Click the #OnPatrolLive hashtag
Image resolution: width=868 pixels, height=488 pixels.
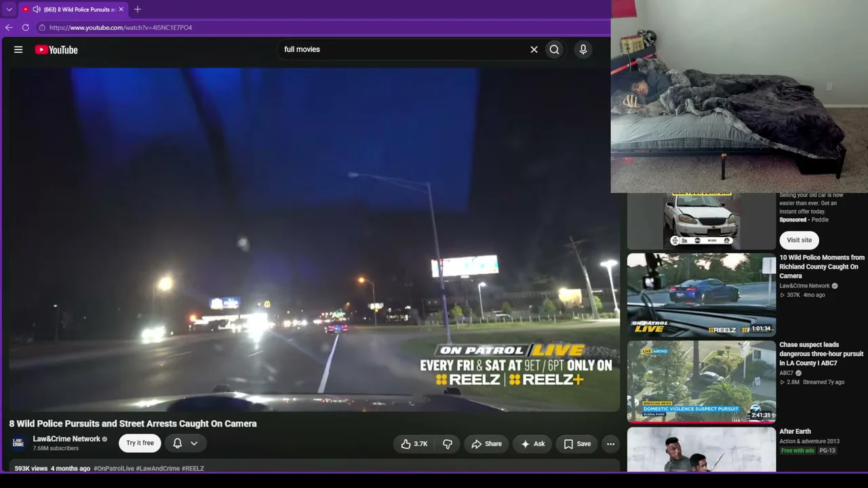coord(114,468)
